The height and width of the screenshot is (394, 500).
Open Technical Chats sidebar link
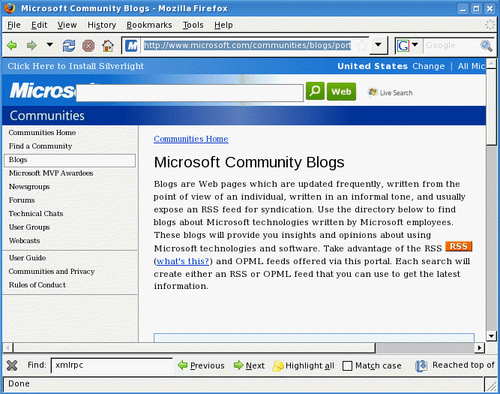tap(36, 213)
